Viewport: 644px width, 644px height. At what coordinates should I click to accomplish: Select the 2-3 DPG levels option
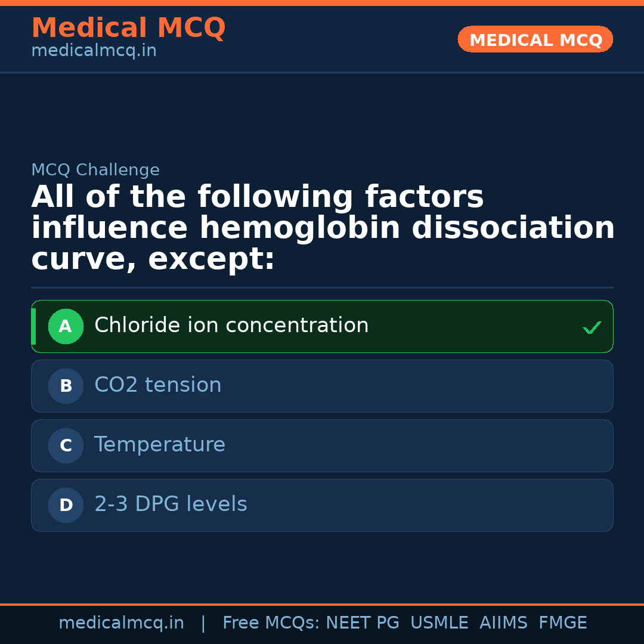click(x=171, y=504)
